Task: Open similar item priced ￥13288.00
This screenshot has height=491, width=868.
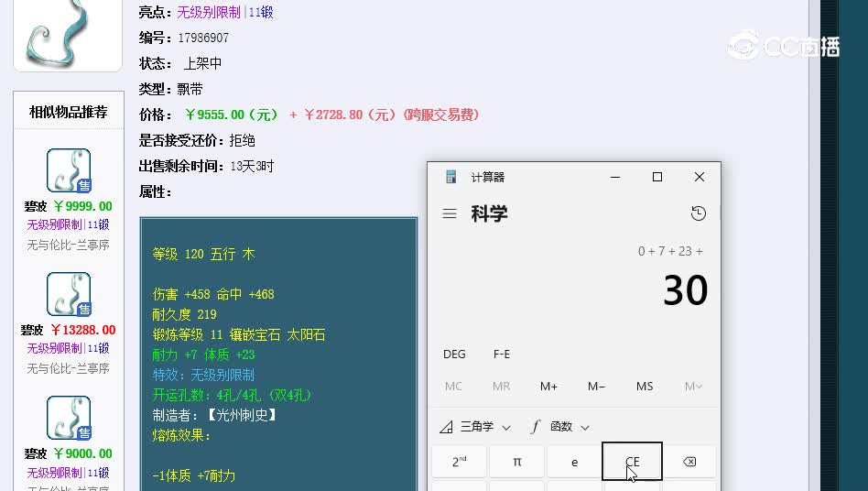Action: tap(69, 294)
